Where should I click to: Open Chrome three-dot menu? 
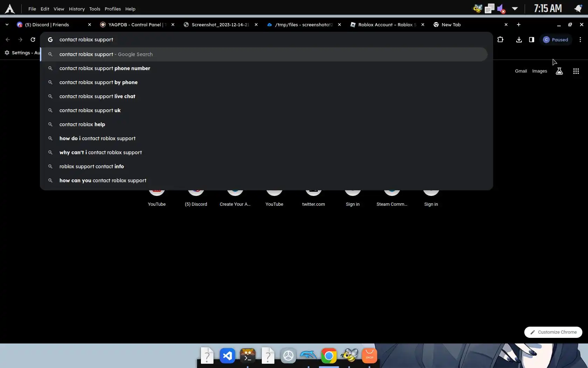[580, 40]
